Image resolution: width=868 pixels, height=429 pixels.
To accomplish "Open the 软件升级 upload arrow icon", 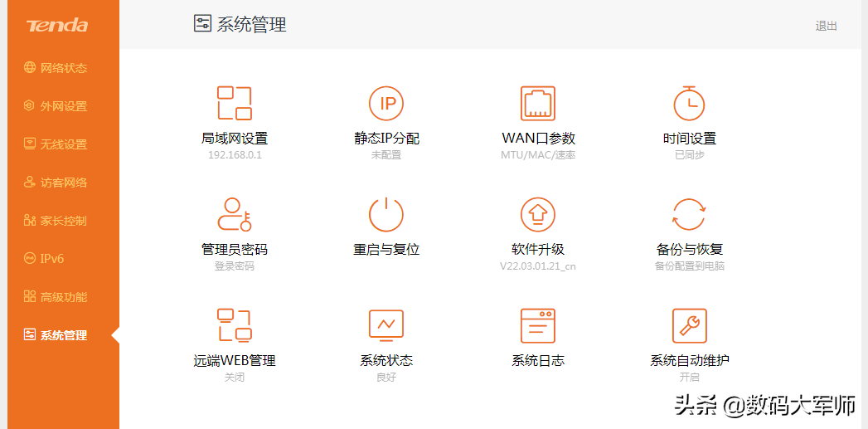I will point(537,214).
